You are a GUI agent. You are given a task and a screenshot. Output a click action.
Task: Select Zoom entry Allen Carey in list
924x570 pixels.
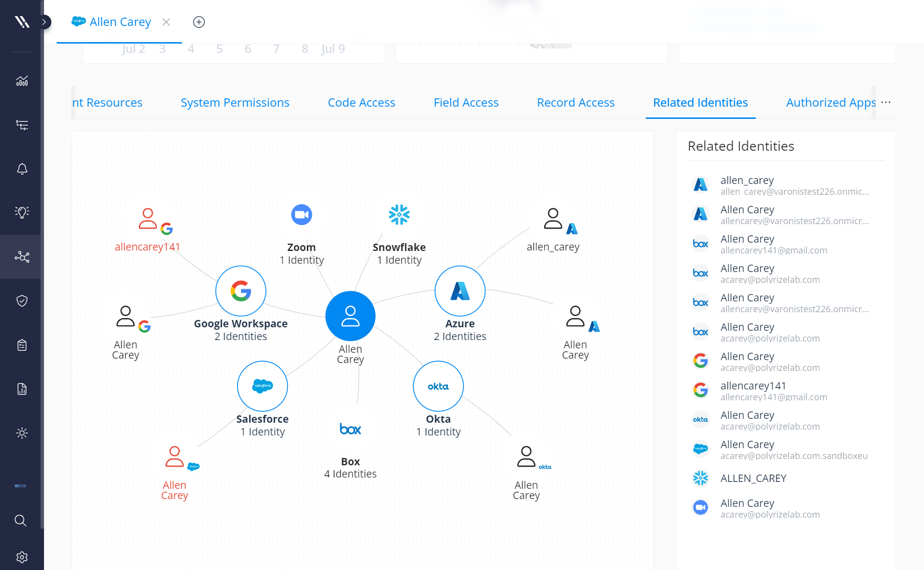[786, 508]
